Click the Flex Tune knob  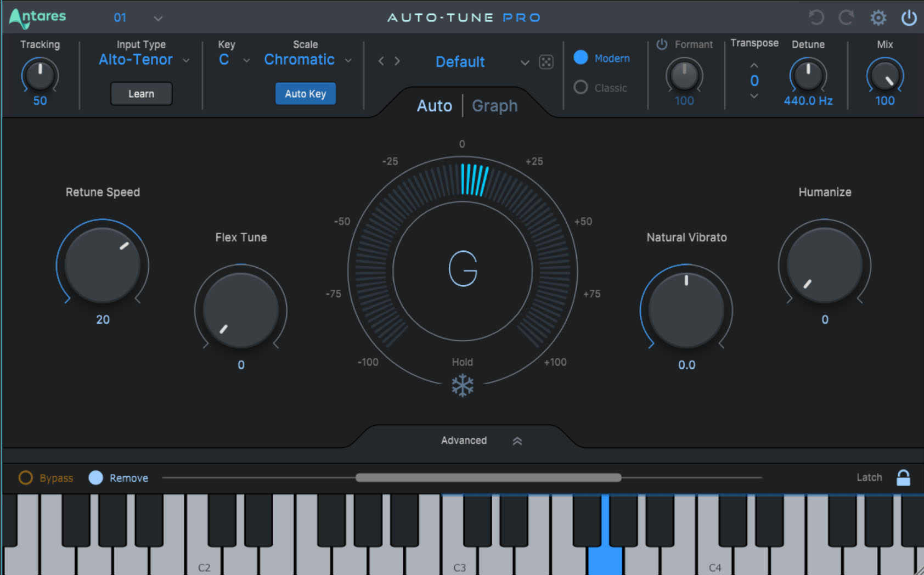pyautogui.click(x=241, y=311)
